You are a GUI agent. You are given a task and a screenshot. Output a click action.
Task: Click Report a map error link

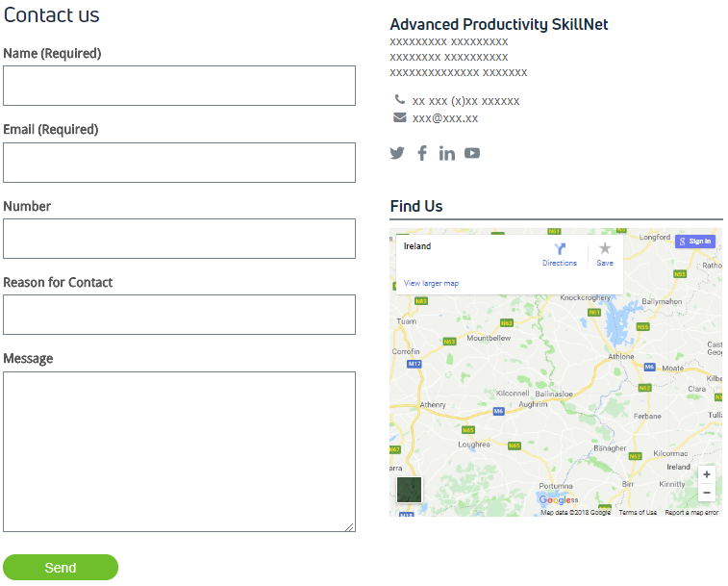tap(691, 513)
